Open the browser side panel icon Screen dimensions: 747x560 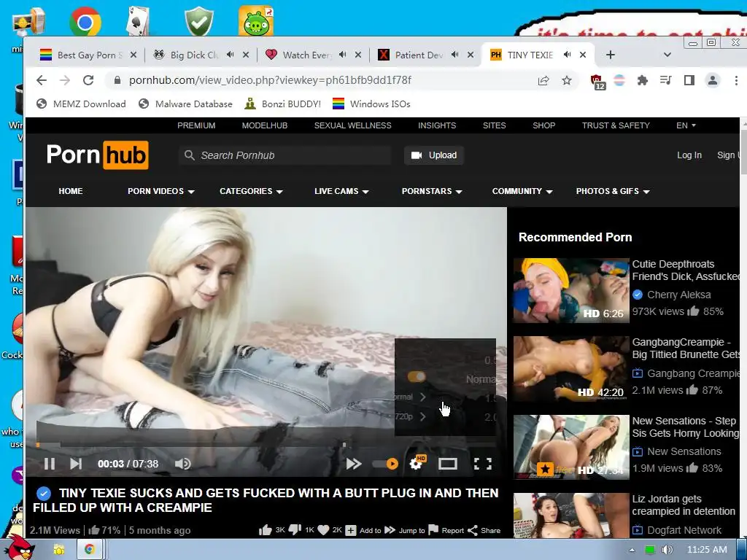point(689,80)
